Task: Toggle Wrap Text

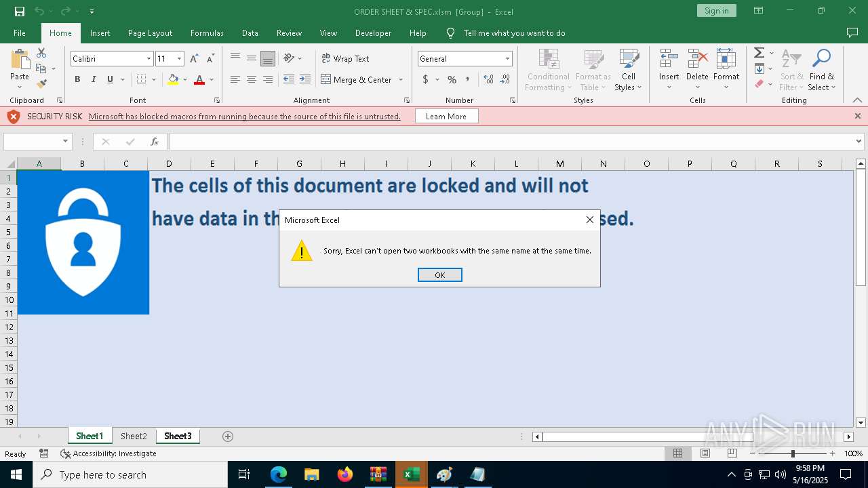Action: [345, 58]
